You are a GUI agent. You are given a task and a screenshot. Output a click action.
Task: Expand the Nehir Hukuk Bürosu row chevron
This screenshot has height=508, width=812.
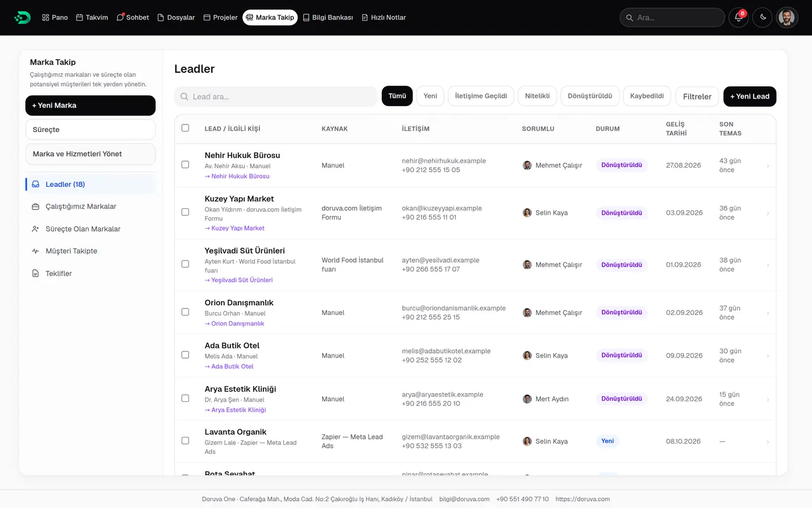[768, 166]
